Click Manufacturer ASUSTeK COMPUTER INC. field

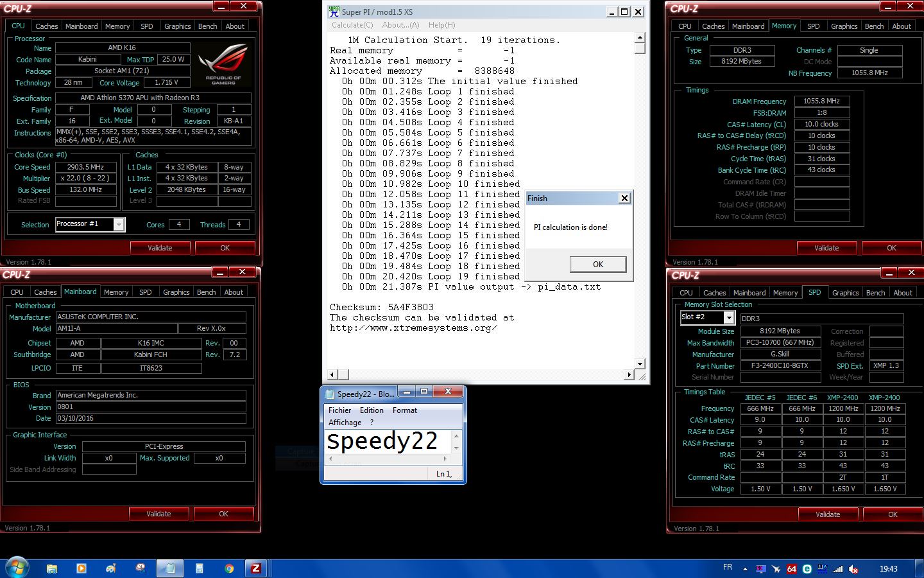[x=151, y=317]
